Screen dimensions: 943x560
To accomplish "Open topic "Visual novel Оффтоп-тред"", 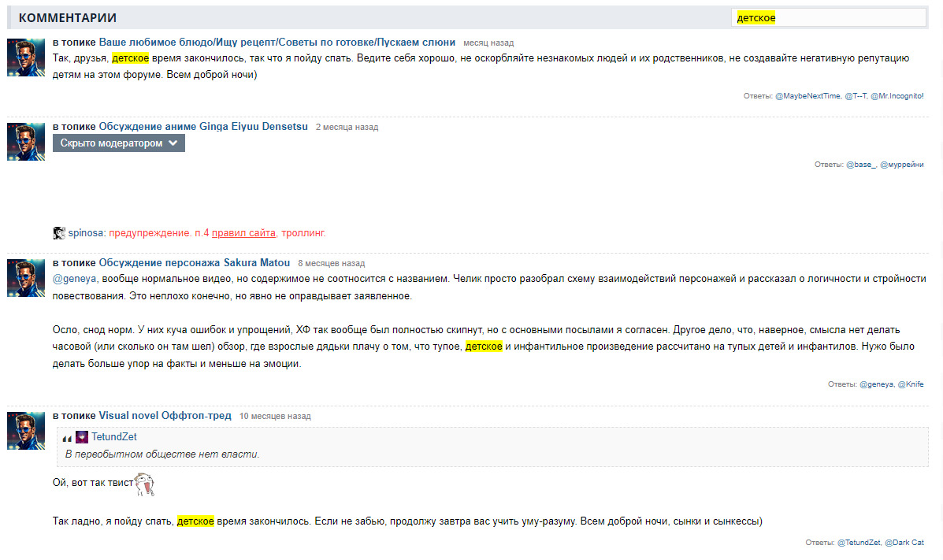I will (x=165, y=416).
